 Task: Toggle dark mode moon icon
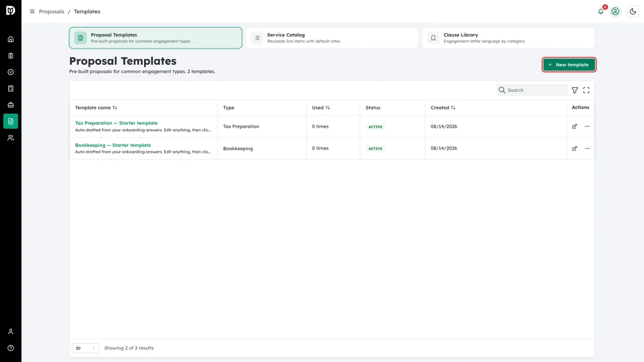[633, 11]
